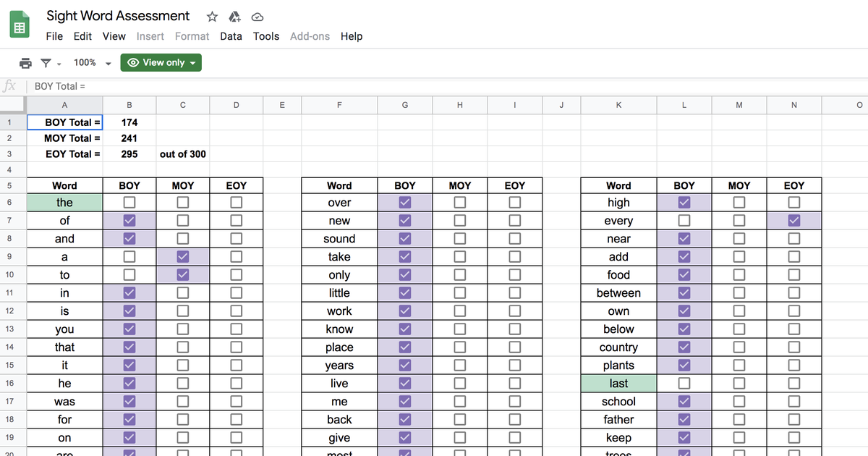The image size is (868, 456).
Task: Select the word cell 'little'
Action: click(x=339, y=293)
